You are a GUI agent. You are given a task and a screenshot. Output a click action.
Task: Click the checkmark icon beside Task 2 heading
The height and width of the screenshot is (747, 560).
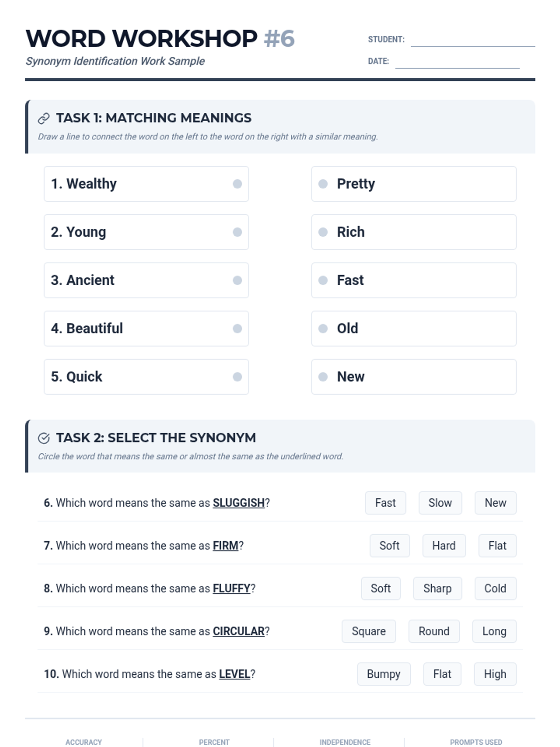(x=43, y=438)
